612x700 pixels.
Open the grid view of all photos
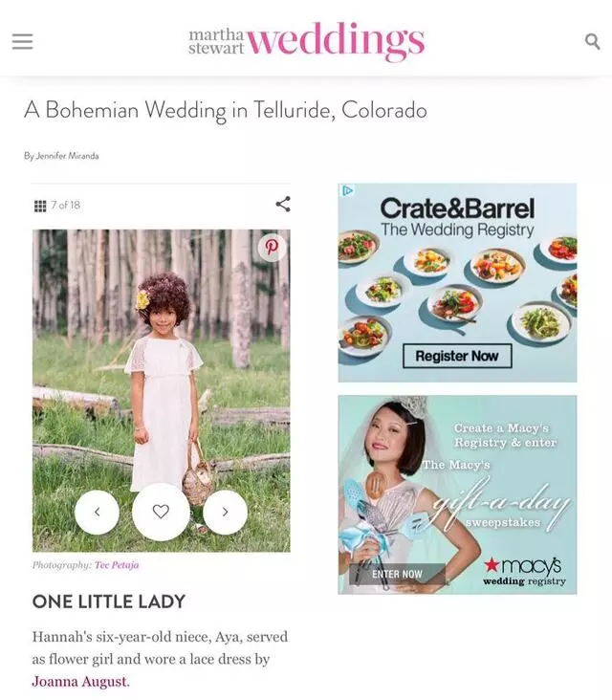point(40,206)
